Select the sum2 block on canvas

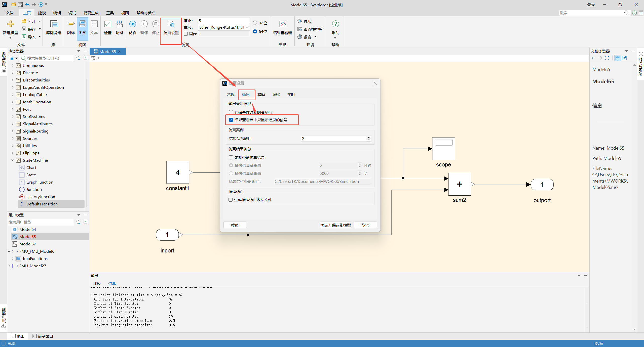pos(460,184)
